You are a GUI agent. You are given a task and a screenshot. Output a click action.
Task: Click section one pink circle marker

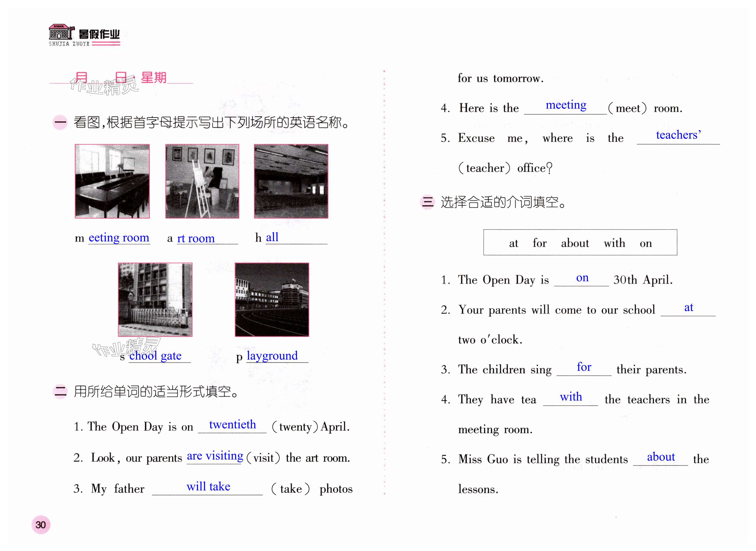tap(60, 122)
